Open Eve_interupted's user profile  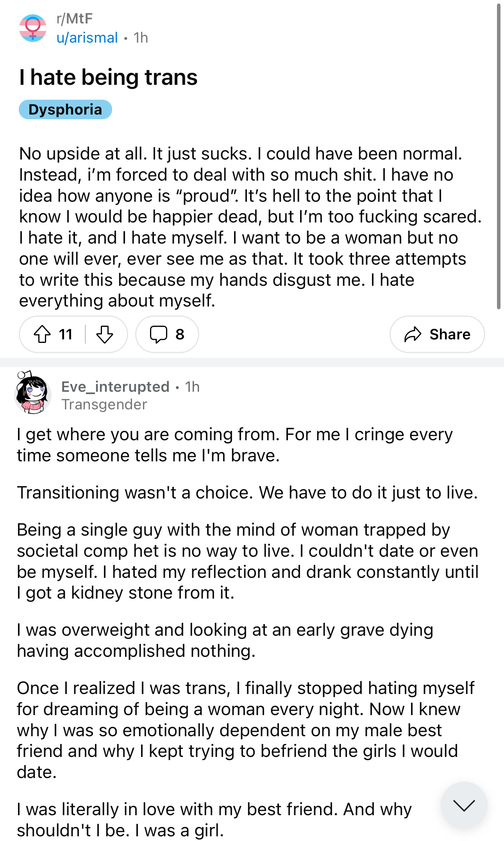(115, 387)
